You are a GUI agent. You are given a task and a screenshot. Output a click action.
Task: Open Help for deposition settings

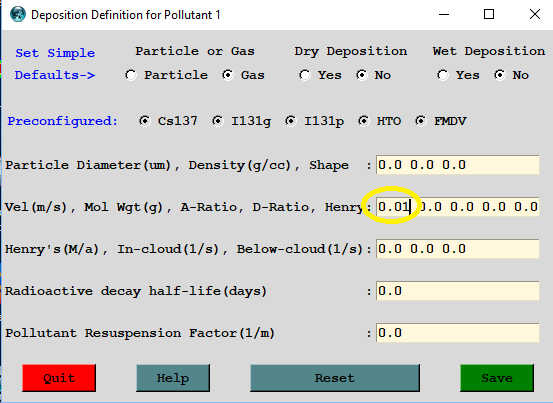tap(173, 378)
